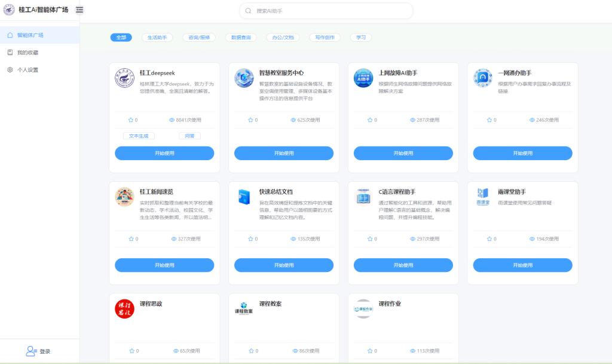This screenshot has width=612, height=364.
Task: Click the 登录 login link
Action: click(39, 351)
